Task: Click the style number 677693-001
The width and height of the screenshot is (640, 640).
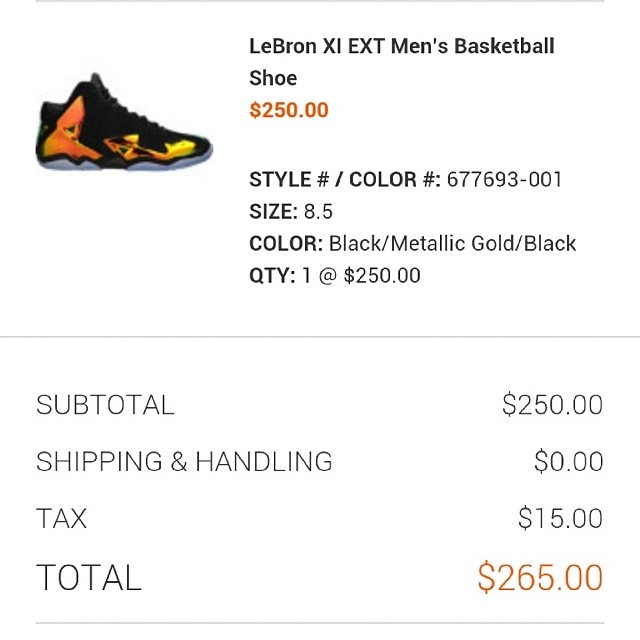Action: [504, 180]
